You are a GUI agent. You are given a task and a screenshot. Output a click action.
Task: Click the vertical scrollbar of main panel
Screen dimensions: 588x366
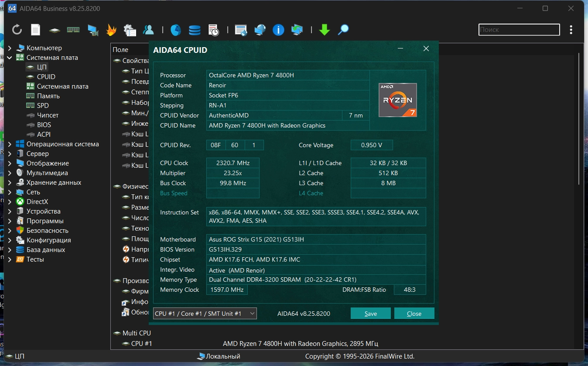[x=579, y=118]
